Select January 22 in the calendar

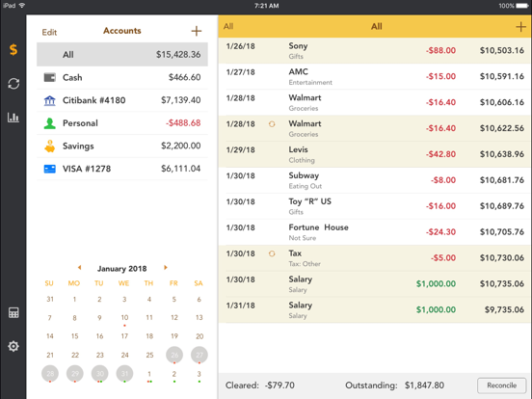[75, 355]
